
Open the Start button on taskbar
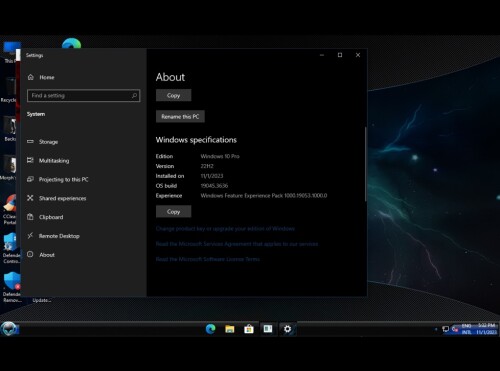tap(9, 329)
